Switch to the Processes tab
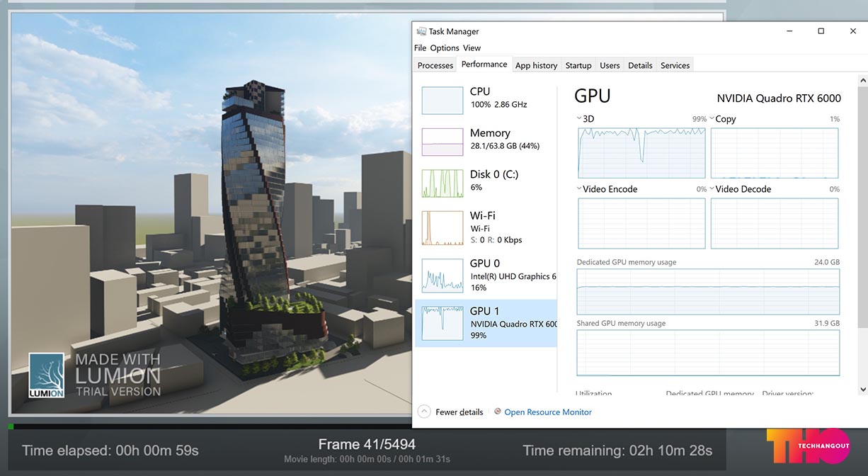 pyautogui.click(x=435, y=65)
